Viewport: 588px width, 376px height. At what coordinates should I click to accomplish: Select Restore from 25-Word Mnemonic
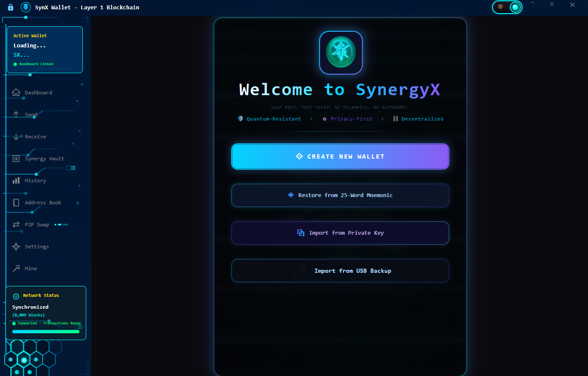click(x=340, y=195)
